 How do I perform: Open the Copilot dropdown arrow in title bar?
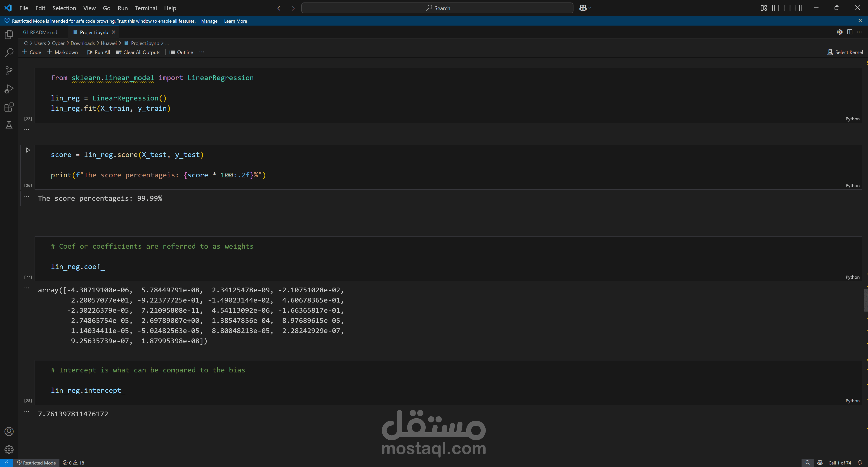(590, 8)
